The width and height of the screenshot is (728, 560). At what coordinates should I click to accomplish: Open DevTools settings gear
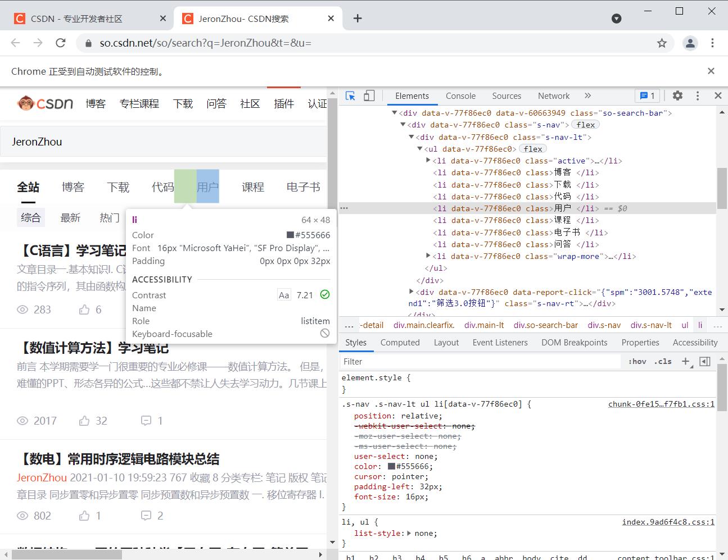click(x=677, y=96)
